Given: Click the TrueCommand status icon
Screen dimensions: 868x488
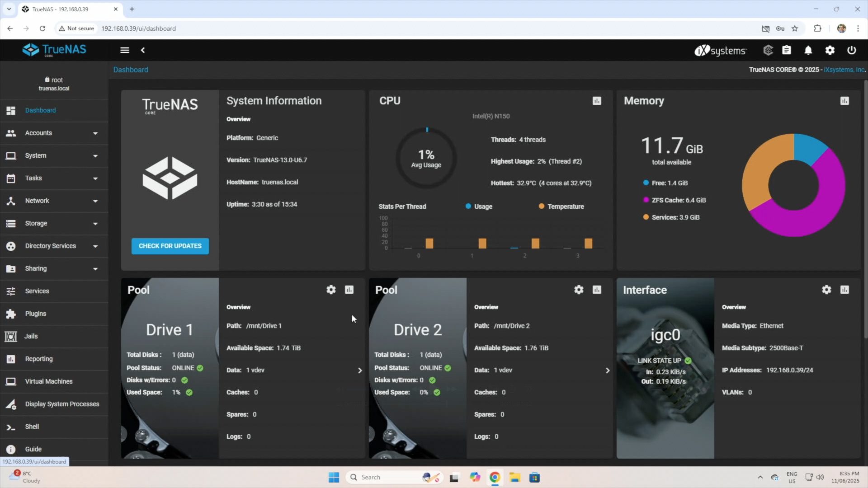Looking at the screenshot, I should 768,50.
